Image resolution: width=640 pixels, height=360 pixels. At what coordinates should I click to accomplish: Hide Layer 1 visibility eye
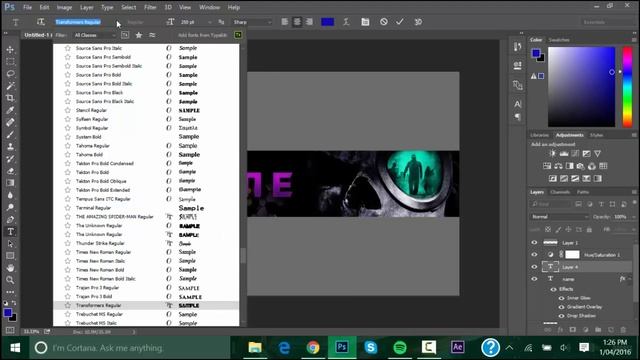[534, 242]
